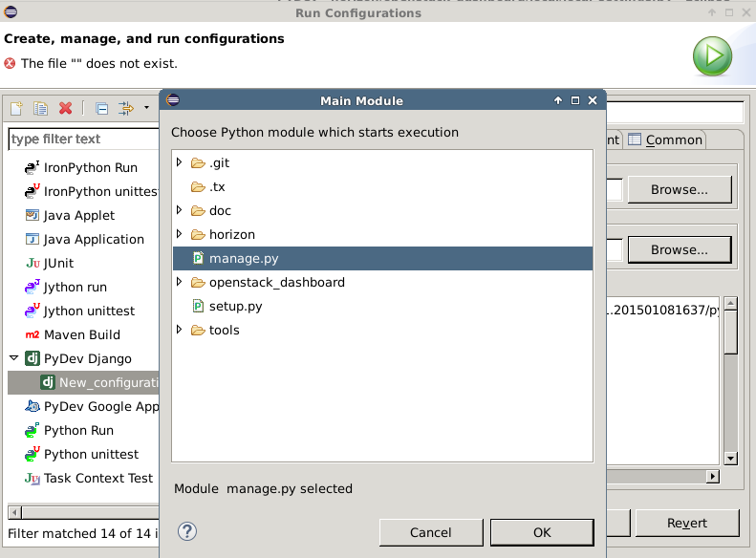756x558 pixels.
Task: Click the manage.py Python file icon
Action: [198, 258]
